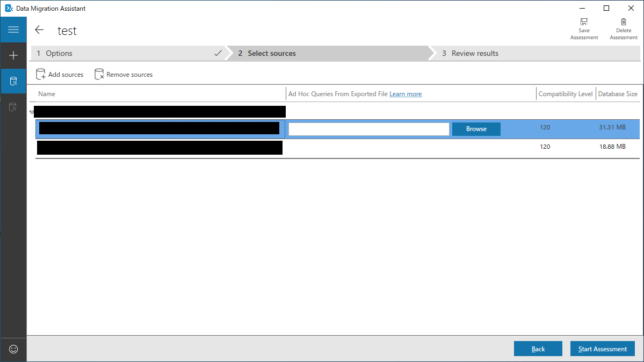Viewport: 644px width, 362px height.
Task: Close the Data Migration Assistant window
Action: point(631,8)
